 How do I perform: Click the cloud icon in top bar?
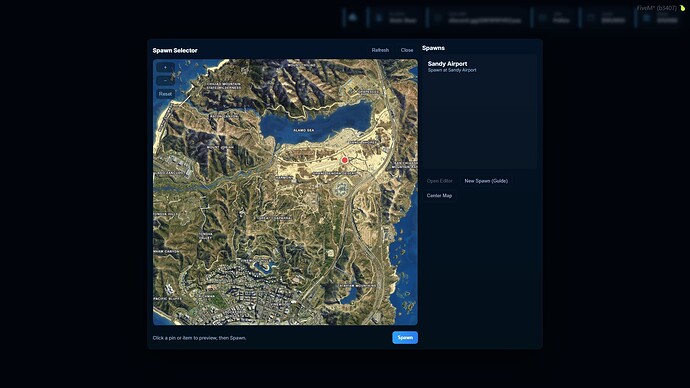tap(353, 18)
